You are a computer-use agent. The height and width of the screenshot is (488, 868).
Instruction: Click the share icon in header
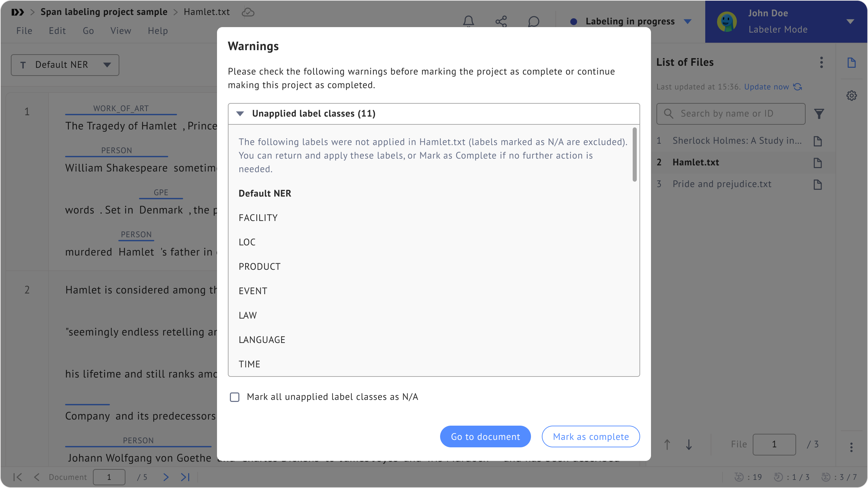click(x=501, y=21)
